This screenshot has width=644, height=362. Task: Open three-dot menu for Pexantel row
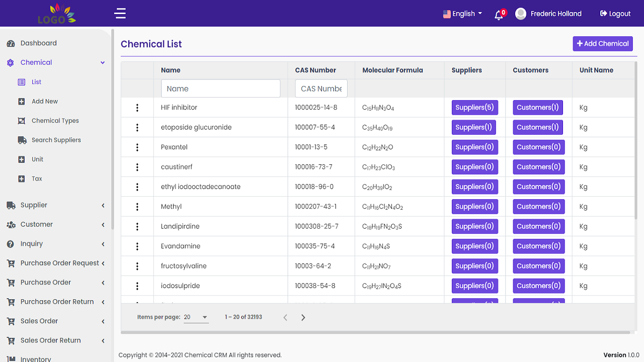137,147
